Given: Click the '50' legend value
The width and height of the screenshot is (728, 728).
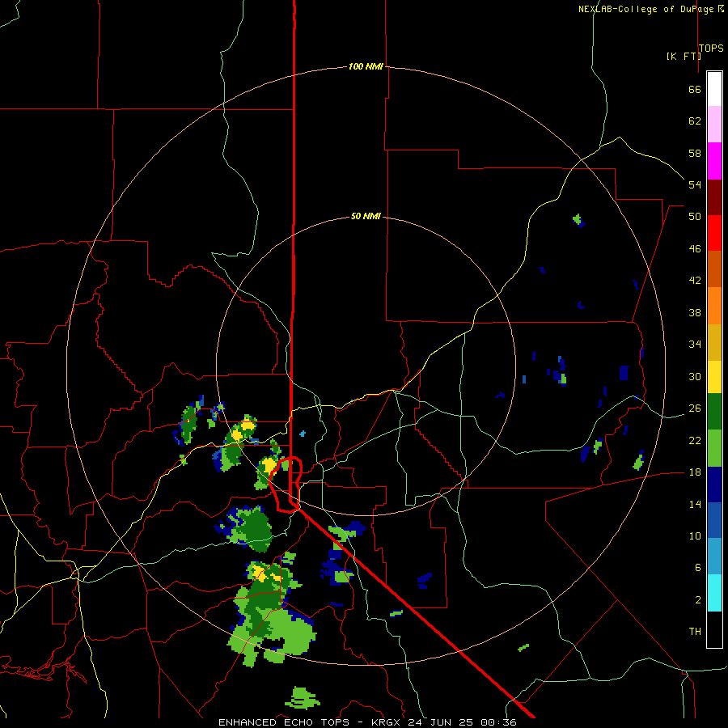Looking at the screenshot, I should point(695,216).
